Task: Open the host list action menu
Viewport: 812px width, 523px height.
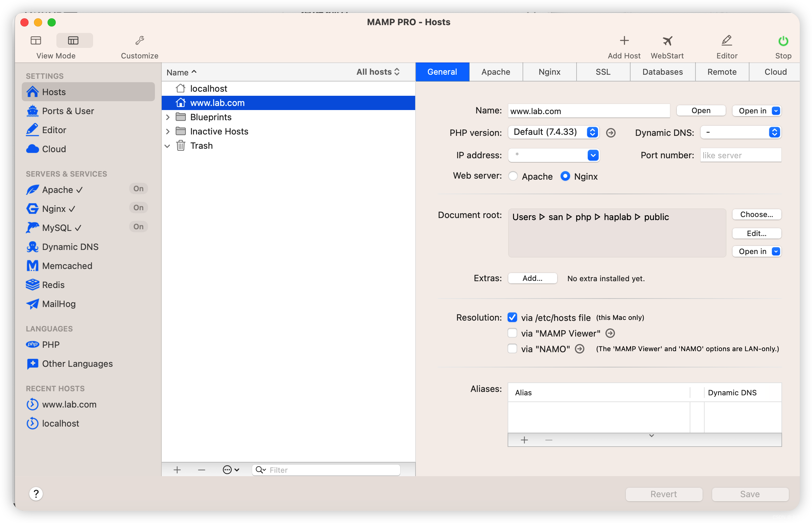Action: coord(231,470)
